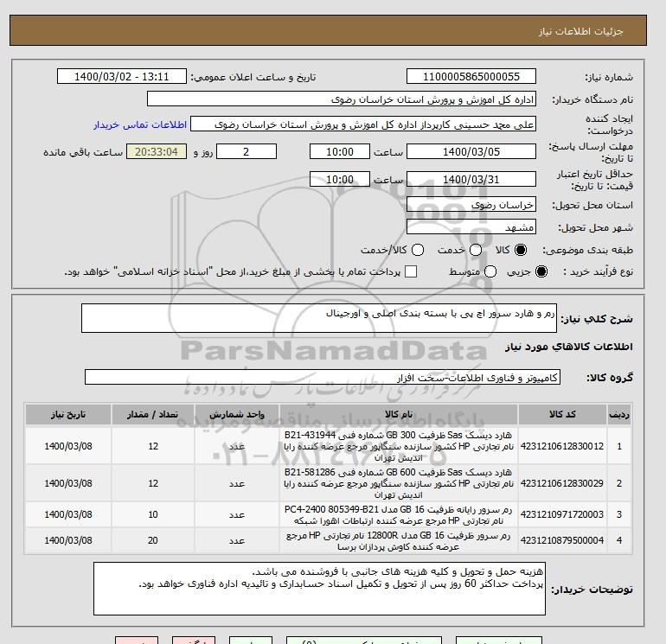Click the نام کالا column header
Image resolution: width=666 pixels, height=644 pixels.
point(399,414)
